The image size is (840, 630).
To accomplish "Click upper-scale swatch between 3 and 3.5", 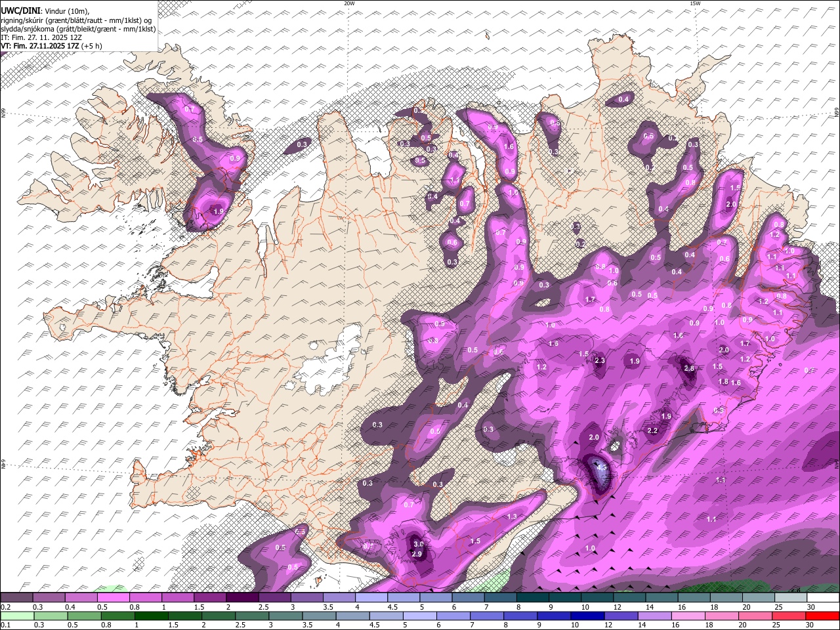I will coord(307,598).
